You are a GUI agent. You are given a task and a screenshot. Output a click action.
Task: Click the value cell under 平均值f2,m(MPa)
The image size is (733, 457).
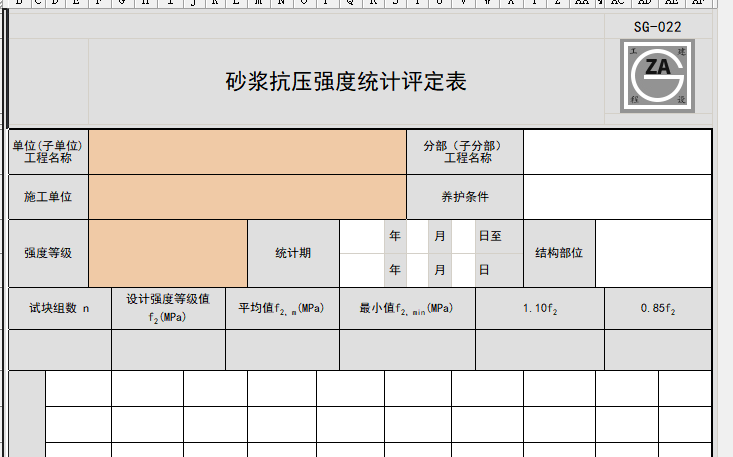click(282, 350)
